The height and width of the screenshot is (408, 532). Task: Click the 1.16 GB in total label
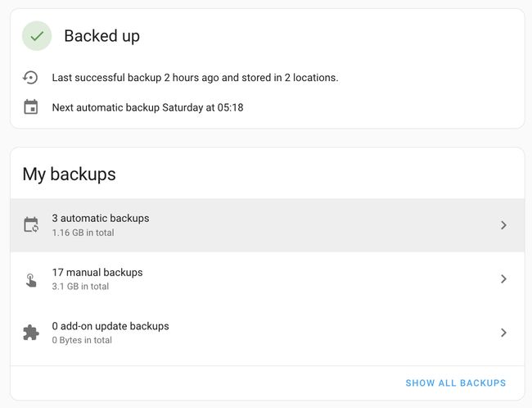click(83, 233)
